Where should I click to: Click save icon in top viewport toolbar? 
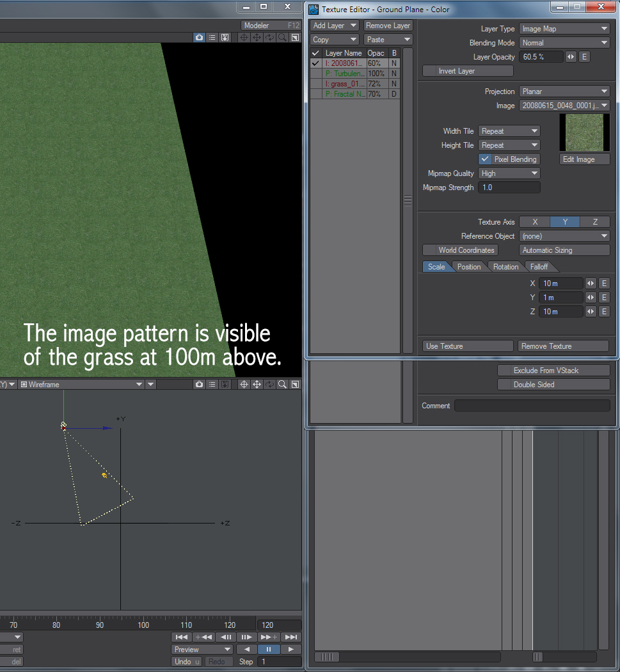click(x=225, y=38)
